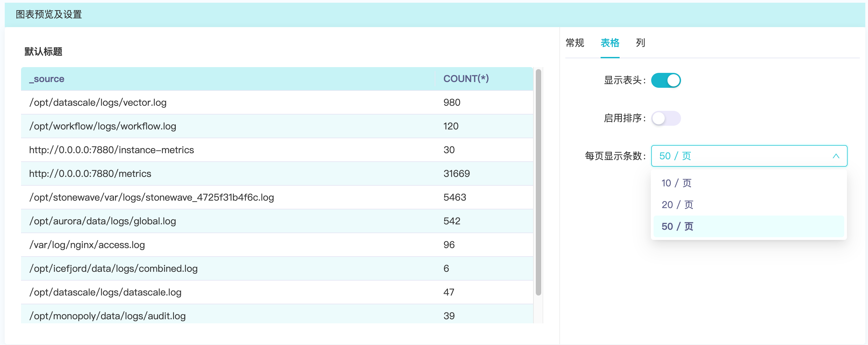Collapse the 每页显示条数 dropdown arrow
The image size is (868, 345).
836,156
